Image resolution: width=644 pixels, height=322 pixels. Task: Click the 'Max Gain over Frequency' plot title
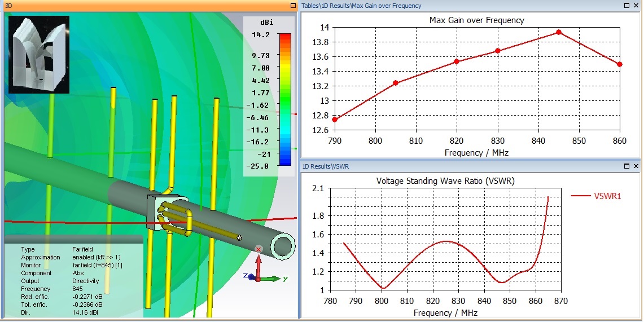pyautogui.click(x=477, y=20)
